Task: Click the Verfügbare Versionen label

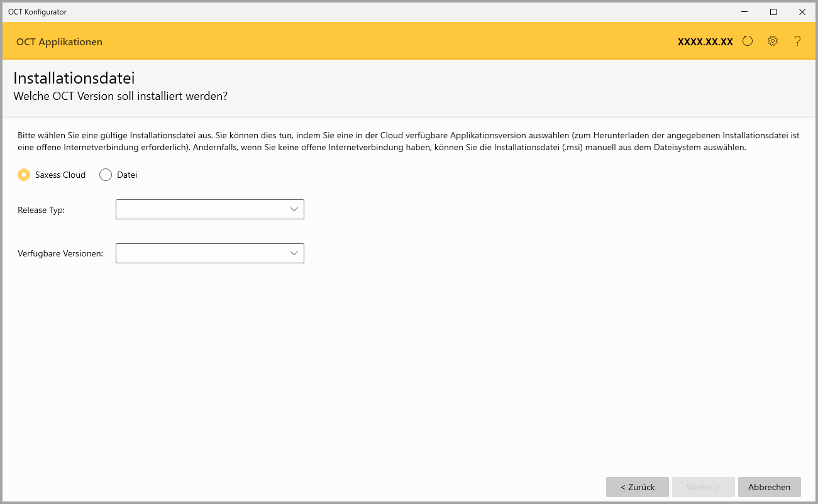Action: click(x=60, y=254)
